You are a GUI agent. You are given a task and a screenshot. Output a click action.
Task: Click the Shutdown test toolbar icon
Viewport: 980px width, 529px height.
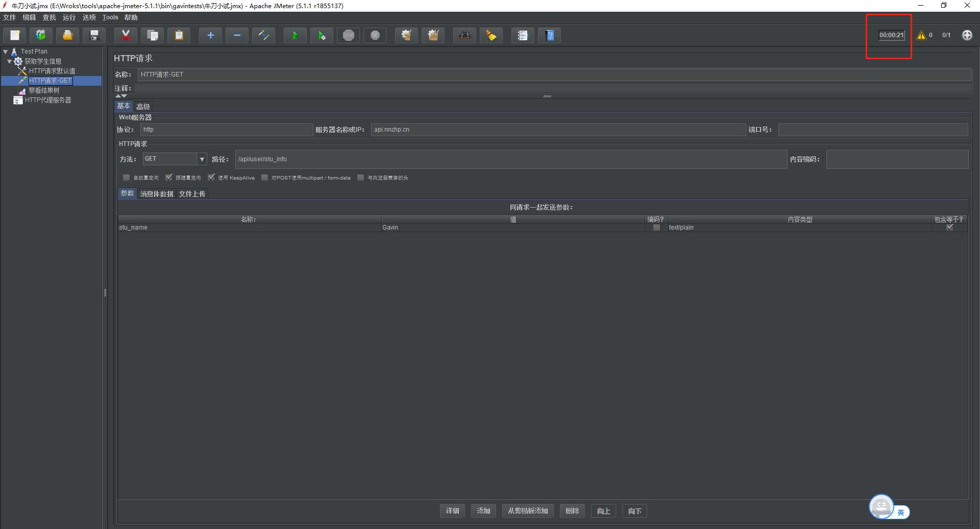pyautogui.click(x=375, y=35)
